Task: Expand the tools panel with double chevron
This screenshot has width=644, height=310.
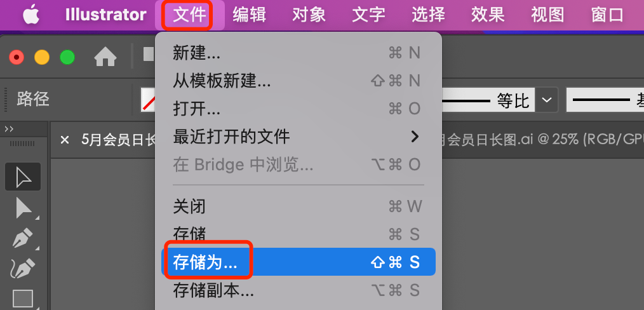Action: (9, 129)
